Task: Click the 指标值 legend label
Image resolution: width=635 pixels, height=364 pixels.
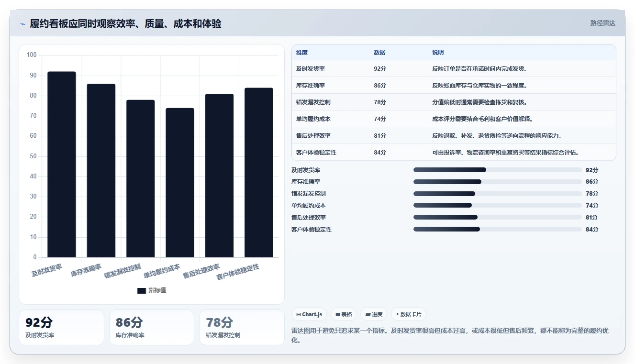Action: [x=157, y=290]
